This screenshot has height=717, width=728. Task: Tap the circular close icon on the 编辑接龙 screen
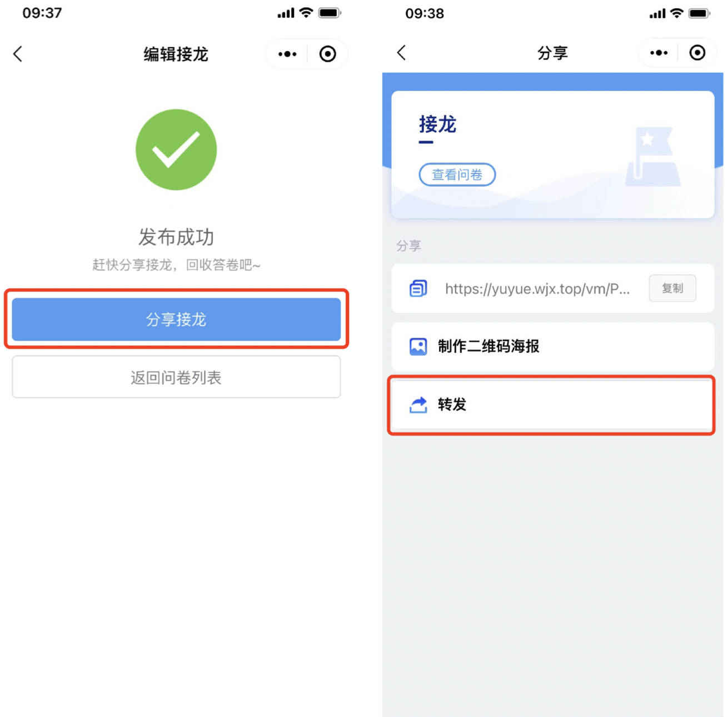point(328,54)
